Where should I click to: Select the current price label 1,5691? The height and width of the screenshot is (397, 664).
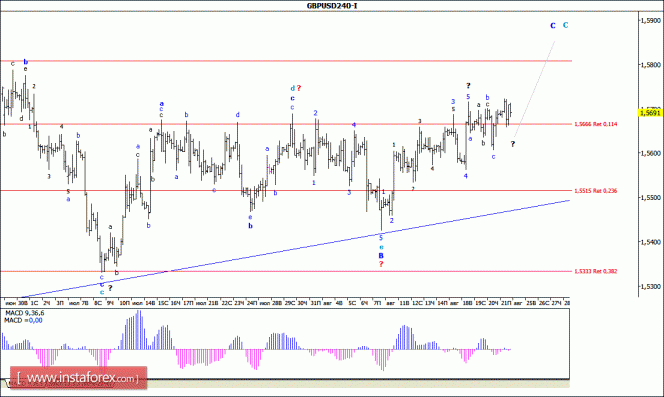pos(650,113)
